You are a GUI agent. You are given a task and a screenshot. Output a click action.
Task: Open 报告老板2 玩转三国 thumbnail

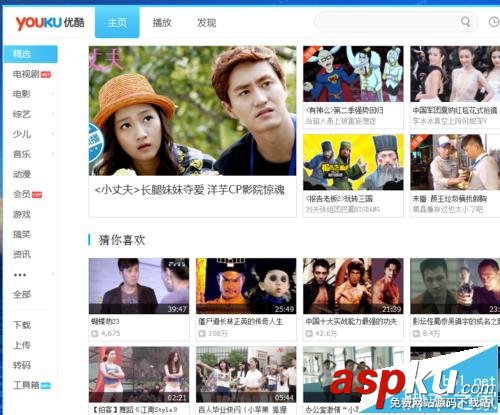coord(353,162)
